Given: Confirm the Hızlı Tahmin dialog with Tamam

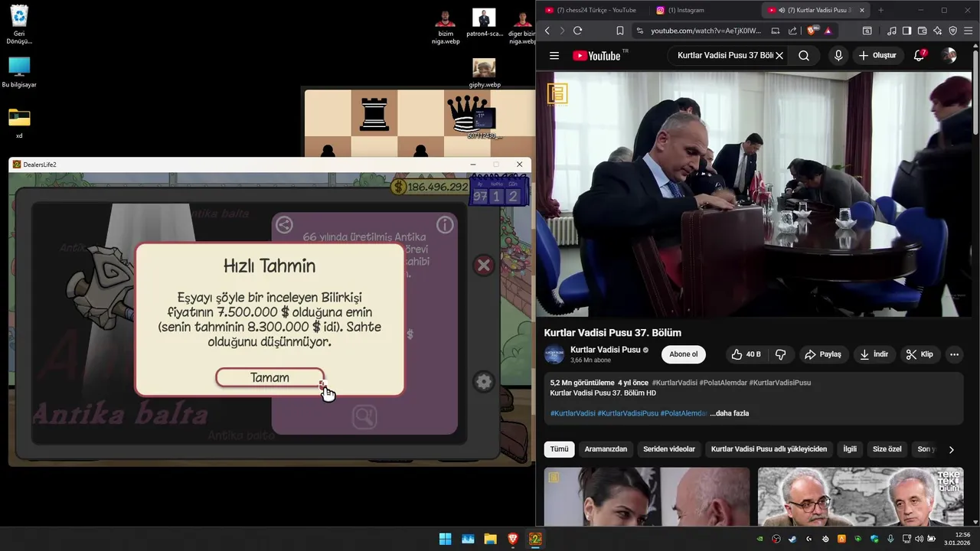Looking at the screenshot, I should [x=269, y=377].
